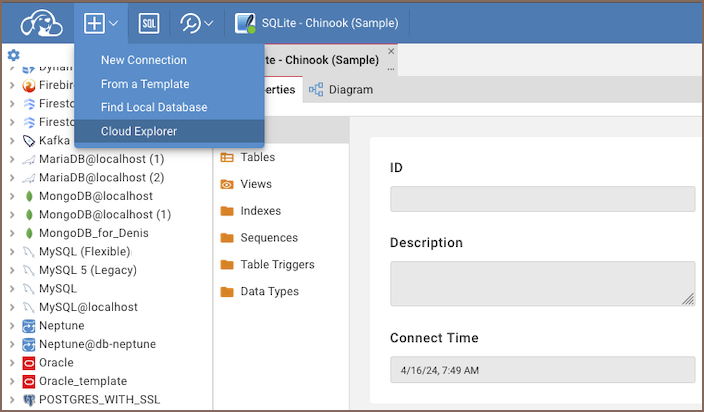This screenshot has height=412, width=704.
Task: Click the SQLite - Chinook (Sample) toolbar button
Action: point(316,23)
